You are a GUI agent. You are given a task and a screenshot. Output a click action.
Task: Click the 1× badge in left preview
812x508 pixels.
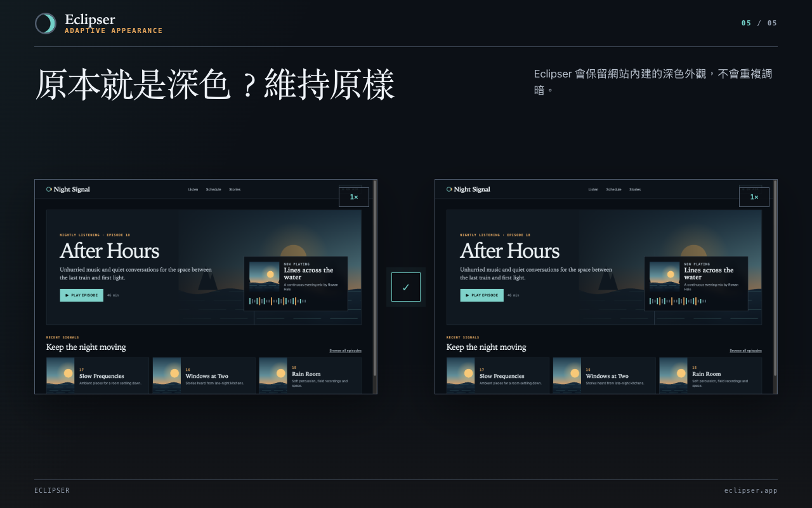(354, 197)
